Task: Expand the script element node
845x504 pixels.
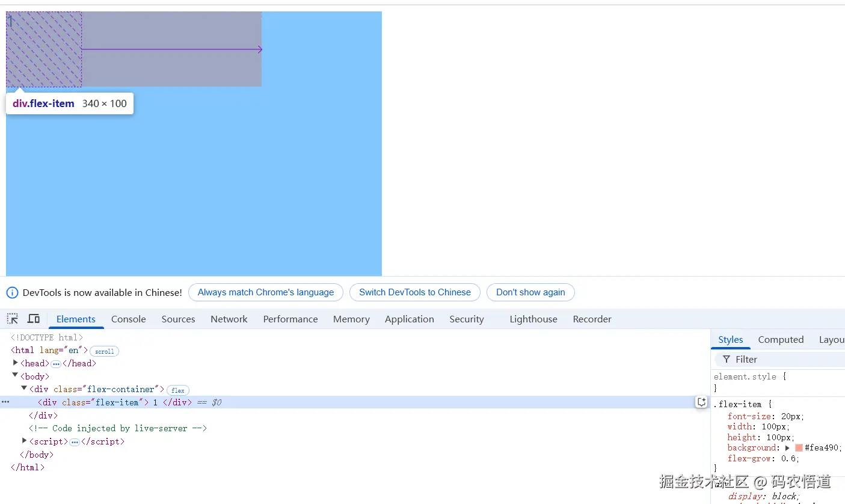Action: 25,441
